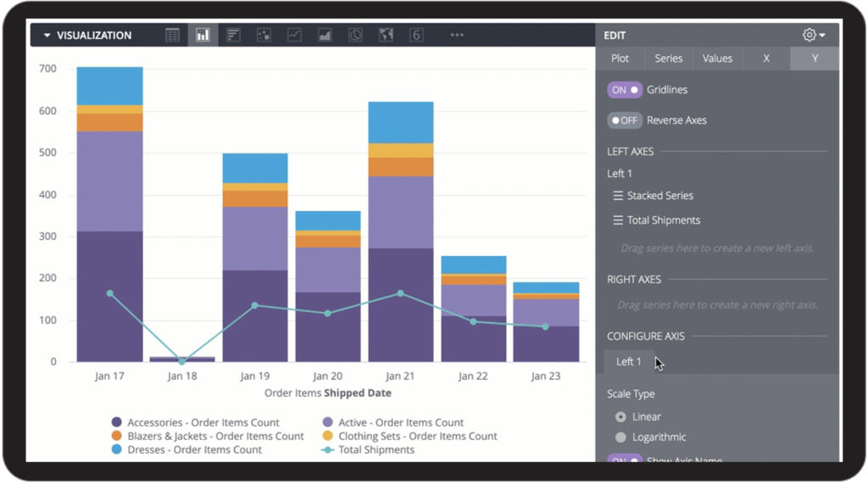This screenshot has width=868, height=484.
Task: Select the Left 1 configure axis tab
Action: click(x=629, y=362)
